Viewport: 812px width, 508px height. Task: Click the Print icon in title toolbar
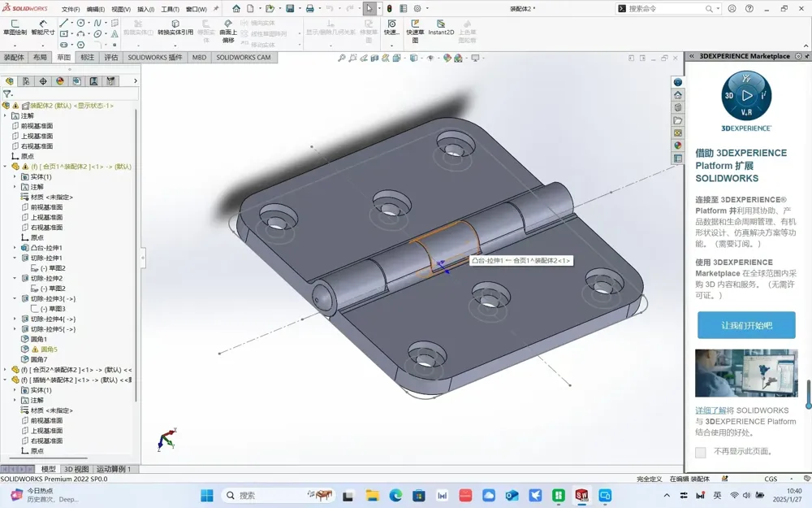click(x=309, y=8)
